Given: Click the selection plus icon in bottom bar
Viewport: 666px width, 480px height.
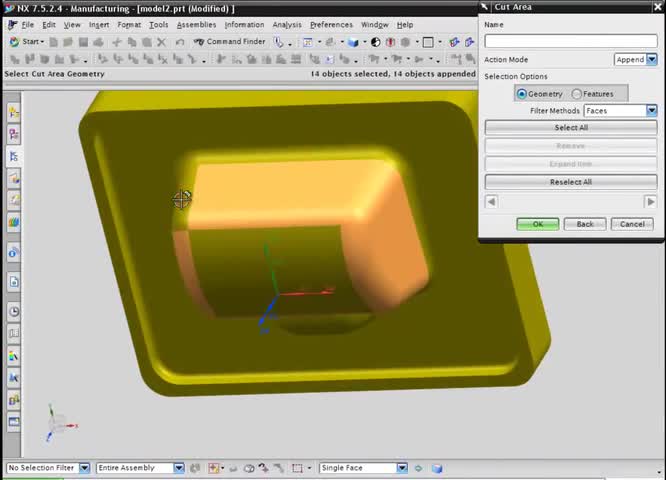Looking at the screenshot, I should tap(213, 468).
